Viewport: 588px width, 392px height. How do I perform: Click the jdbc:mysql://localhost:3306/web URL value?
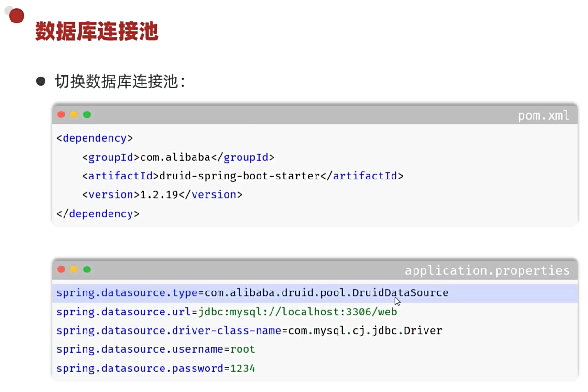coord(298,312)
